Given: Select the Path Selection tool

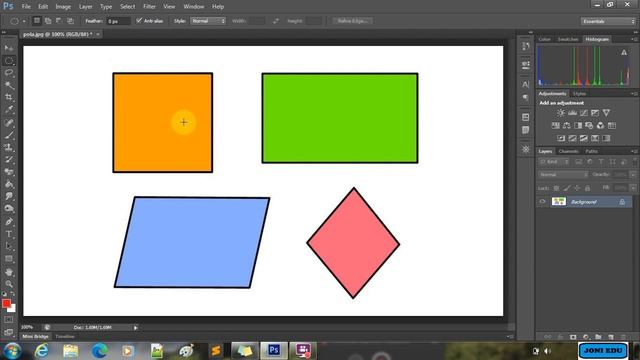Looking at the screenshot, I should (x=9, y=247).
